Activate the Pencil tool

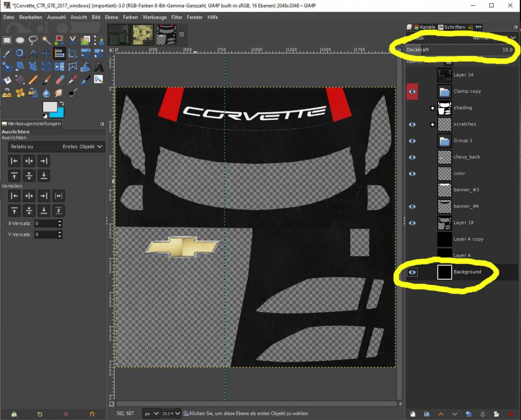(33, 79)
